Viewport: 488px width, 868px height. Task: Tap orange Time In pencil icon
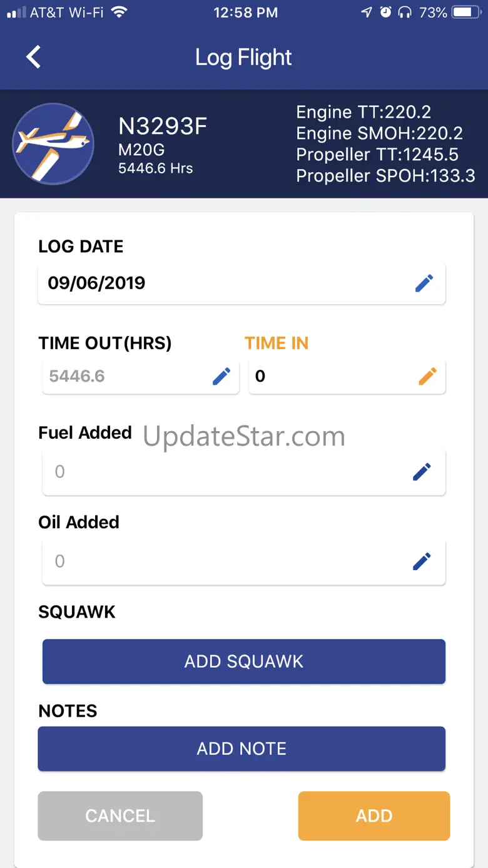click(427, 376)
